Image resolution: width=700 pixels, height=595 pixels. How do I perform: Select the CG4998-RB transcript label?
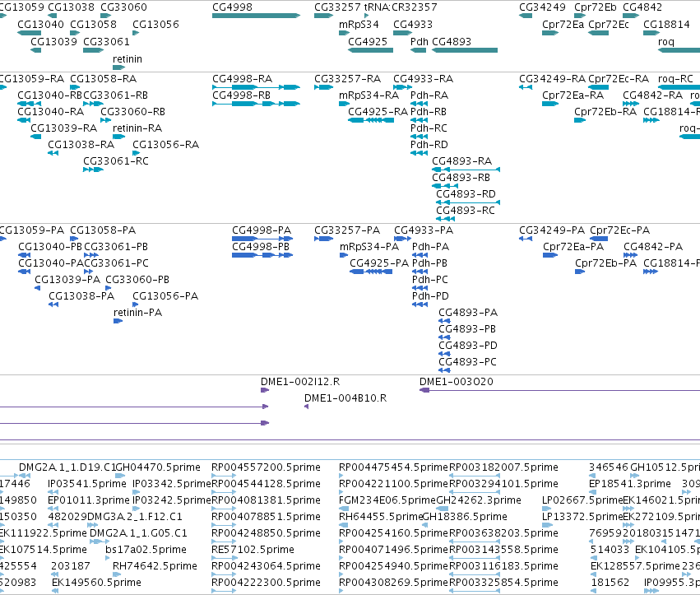[242, 95]
